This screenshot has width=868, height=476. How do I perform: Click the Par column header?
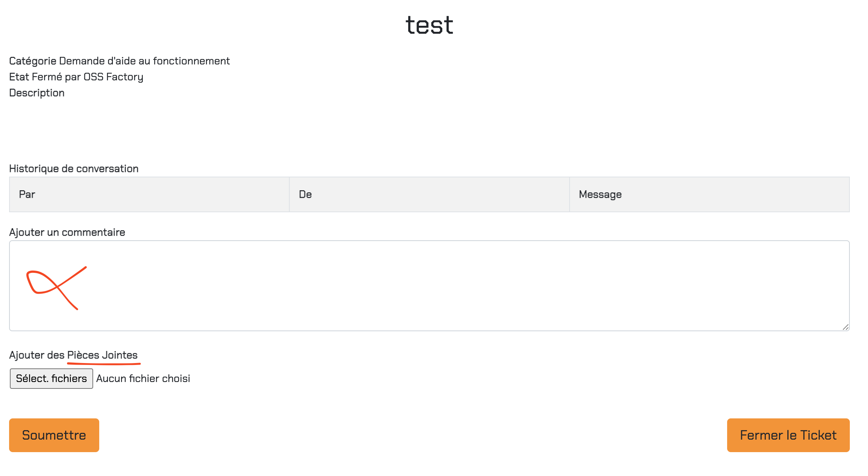coord(149,194)
